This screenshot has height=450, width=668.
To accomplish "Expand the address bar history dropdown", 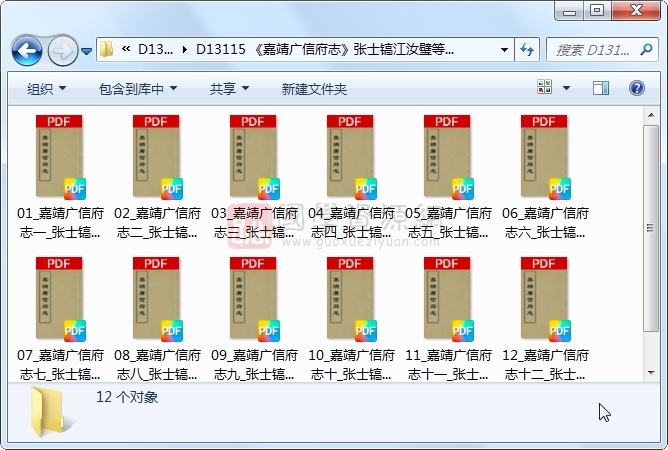I will pyautogui.click(x=504, y=50).
